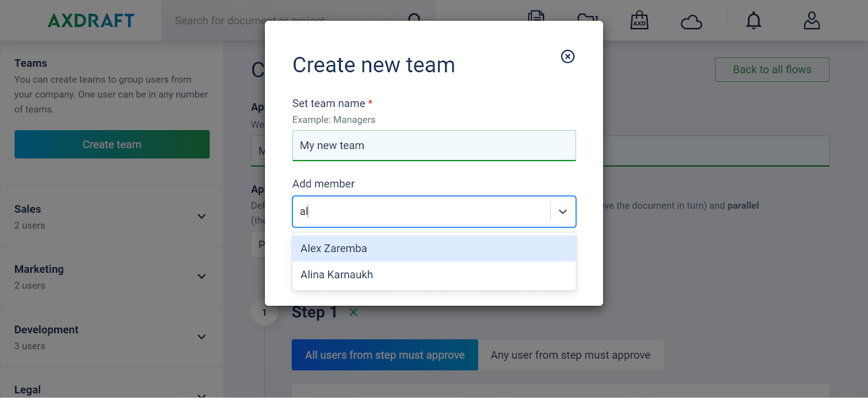Click the Add member search field
This screenshot has width=868, height=398.
click(422, 211)
